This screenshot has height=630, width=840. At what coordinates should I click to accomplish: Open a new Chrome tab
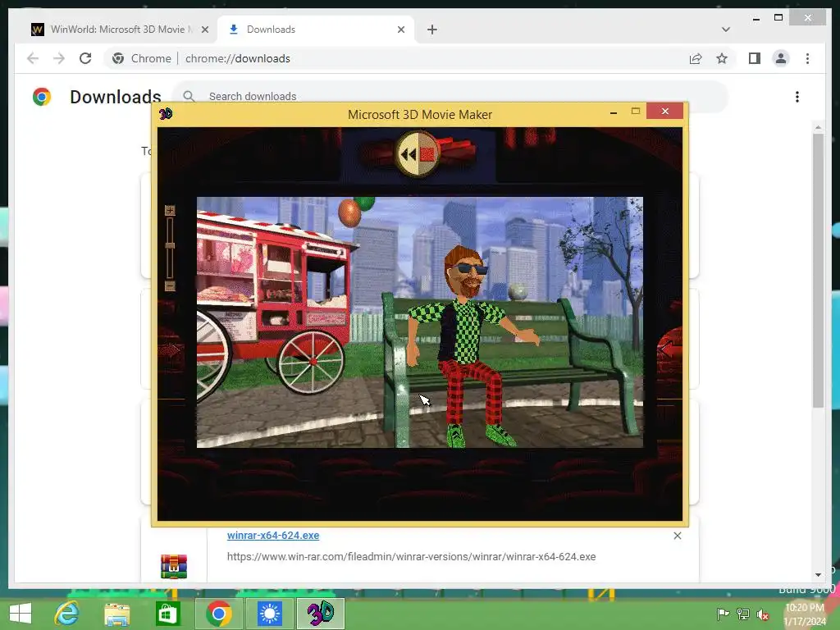coord(432,30)
